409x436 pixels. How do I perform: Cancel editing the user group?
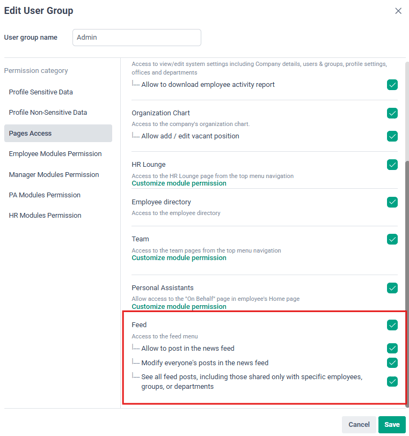359,424
